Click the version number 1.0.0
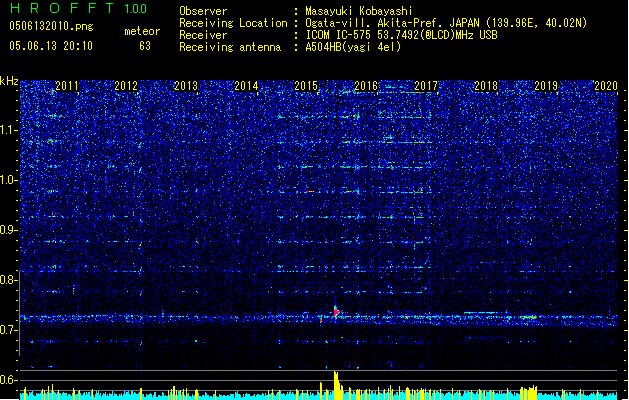The image size is (629, 400). [136, 9]
